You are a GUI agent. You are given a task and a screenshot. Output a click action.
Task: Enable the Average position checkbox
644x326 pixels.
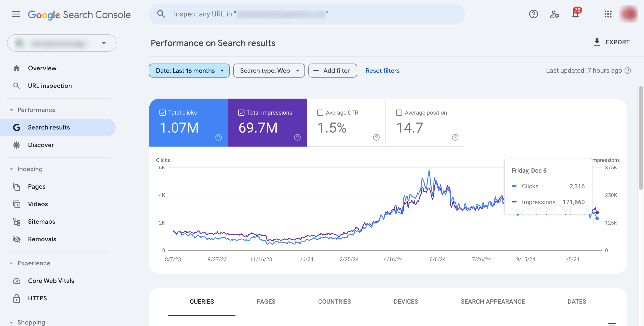coord(399,113)
